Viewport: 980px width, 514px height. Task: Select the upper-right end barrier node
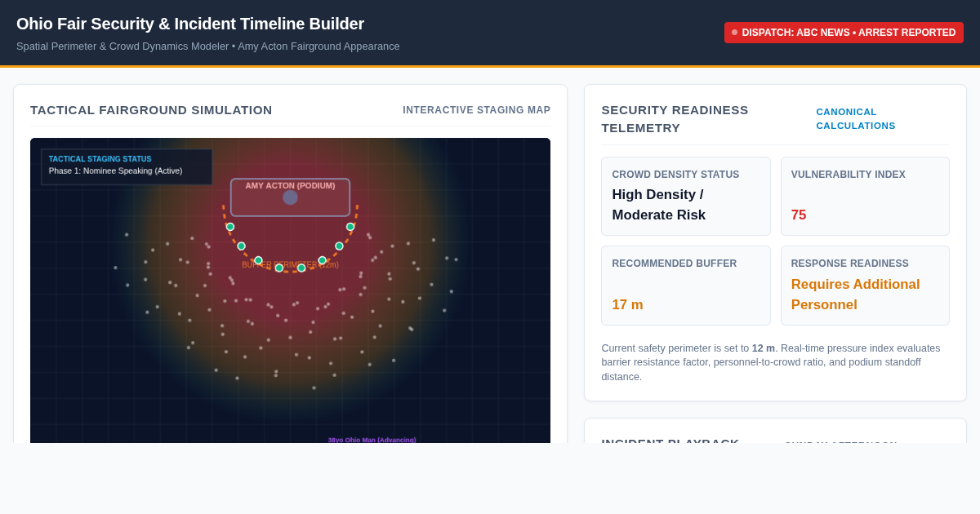tap(350, 227)
